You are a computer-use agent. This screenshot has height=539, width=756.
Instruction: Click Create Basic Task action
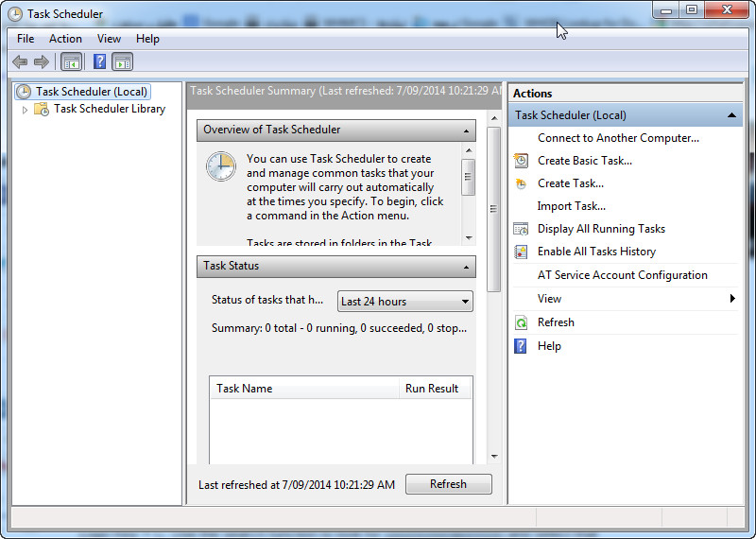click(x=585, y=161)
